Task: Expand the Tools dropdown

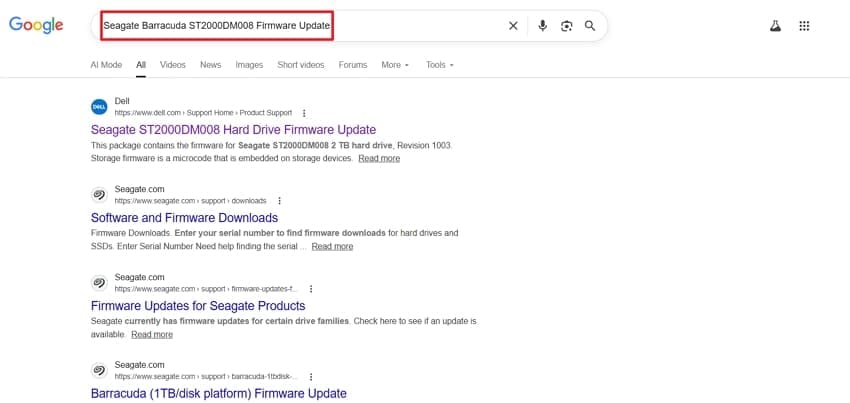Action: click(x=440, y=65)
